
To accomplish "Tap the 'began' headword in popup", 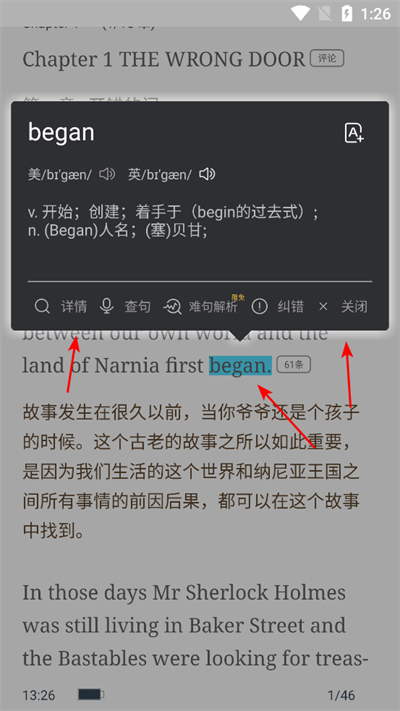I will pyautogui.click(x=61, y=133).
